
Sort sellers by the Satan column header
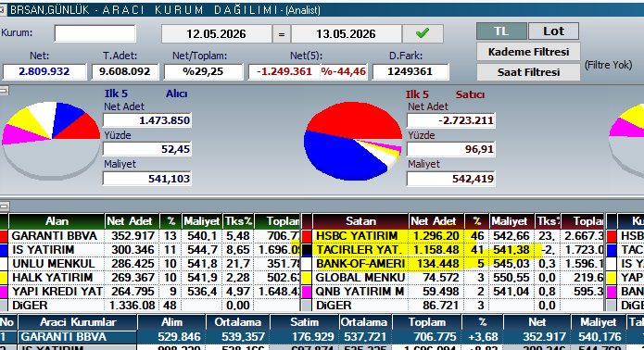pyautogui.click(x=360, y=221)
